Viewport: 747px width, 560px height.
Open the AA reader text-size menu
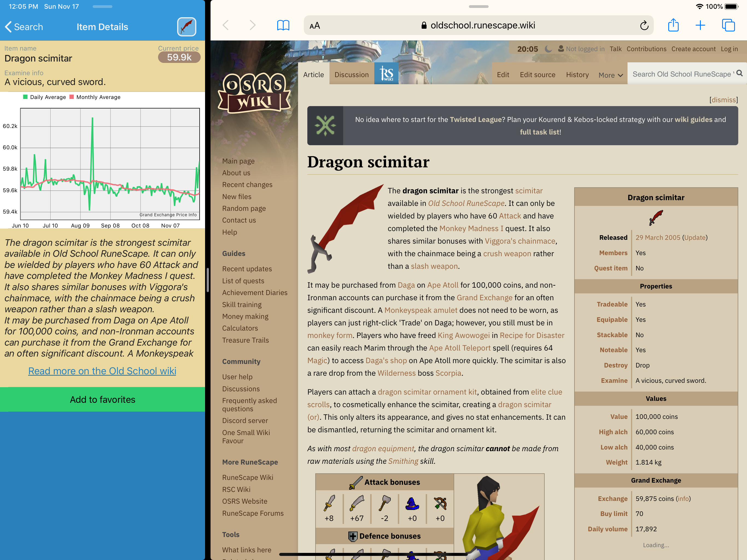[315, 26]
